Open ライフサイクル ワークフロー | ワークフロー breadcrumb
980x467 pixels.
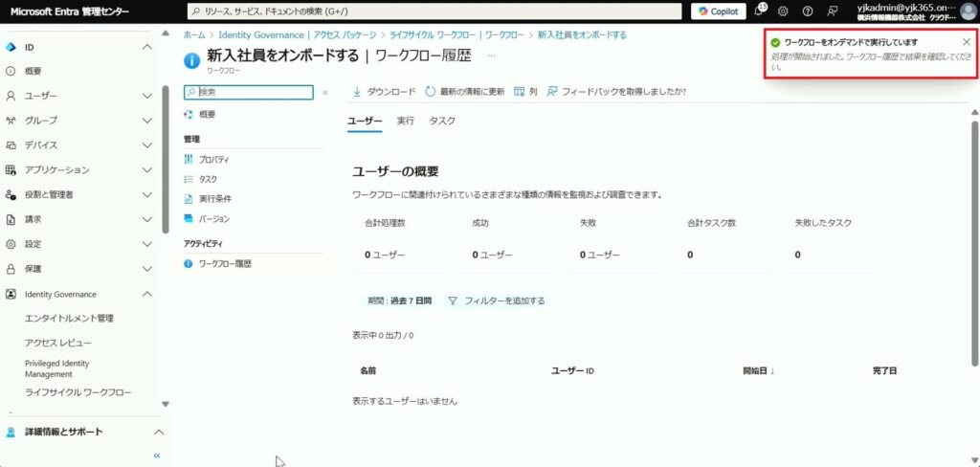pos(457,35)
